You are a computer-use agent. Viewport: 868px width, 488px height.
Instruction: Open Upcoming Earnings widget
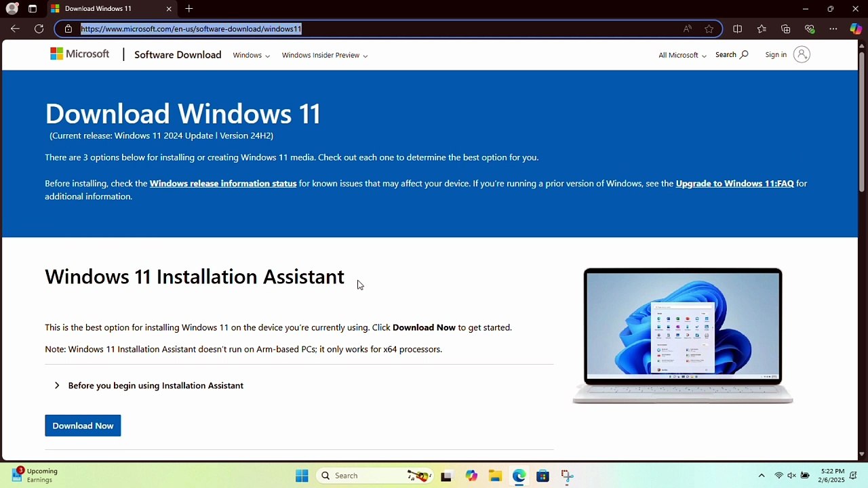(x=35, y=475)
